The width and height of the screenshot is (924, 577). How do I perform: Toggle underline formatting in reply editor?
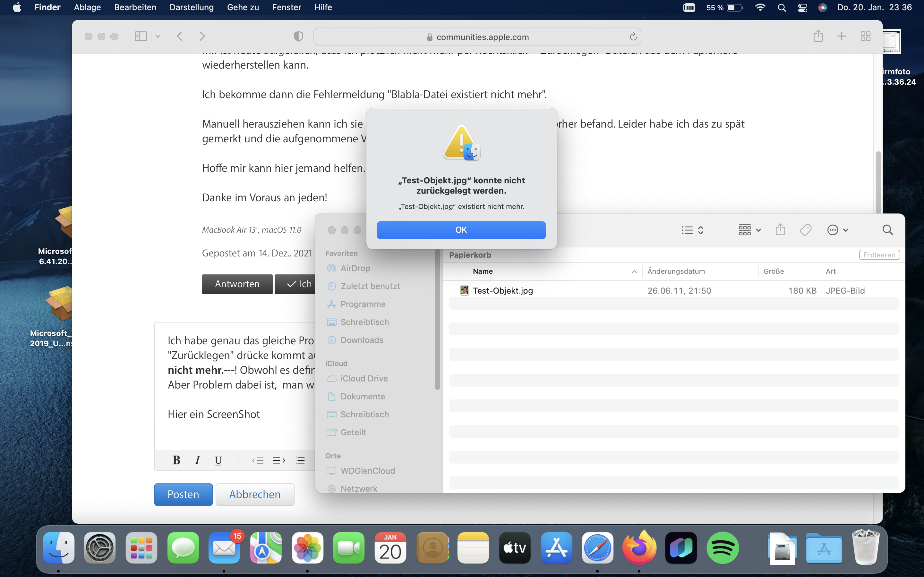pos(218,460)
